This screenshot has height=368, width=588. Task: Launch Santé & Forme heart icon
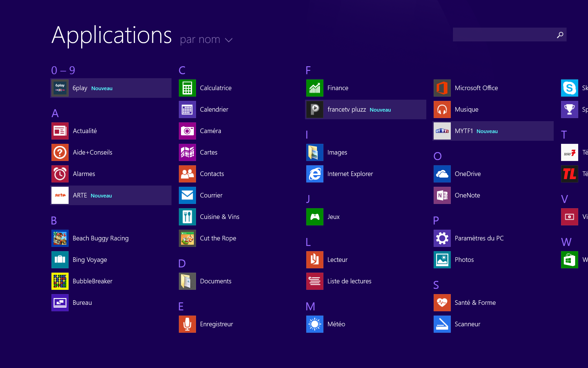click(x=442, y=303)
